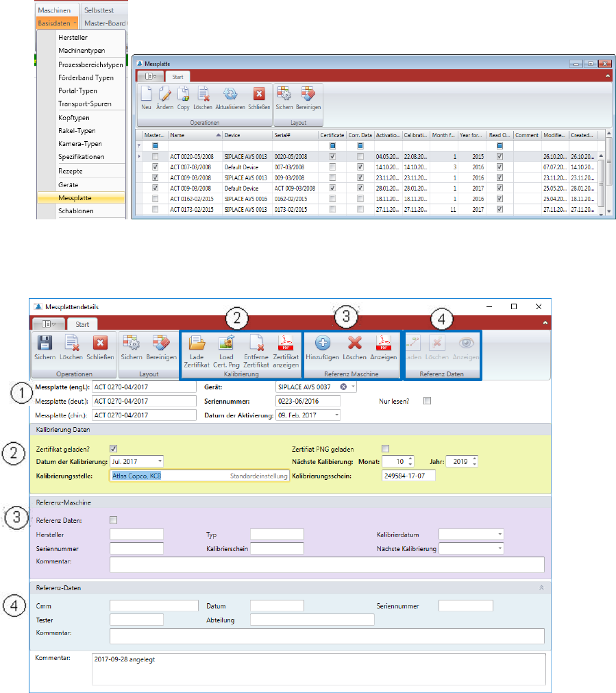Click Neu icon in Messplatte window
The width and height of the screenshot is (616, 693).
point(146,95)
